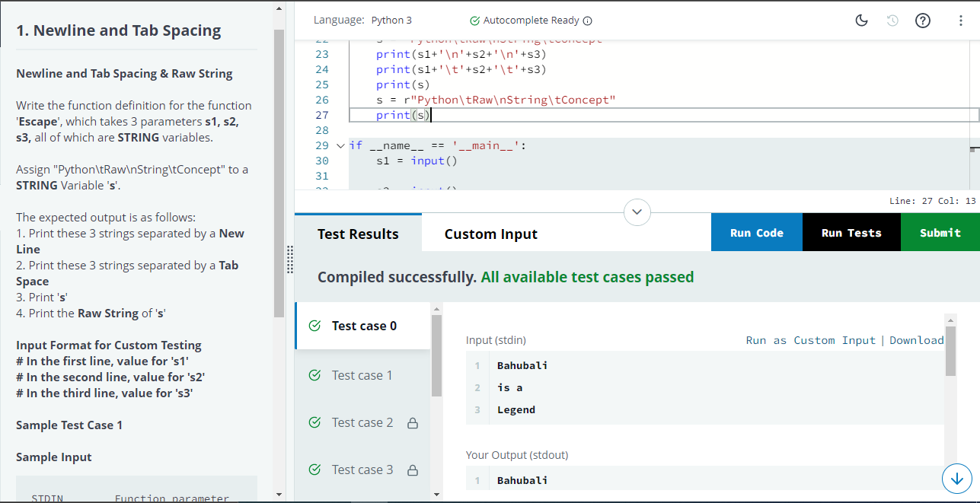The width and height of the screenshot is (980, 503).
Task: Open the Python 3 language dropdown
Action: 391,21
